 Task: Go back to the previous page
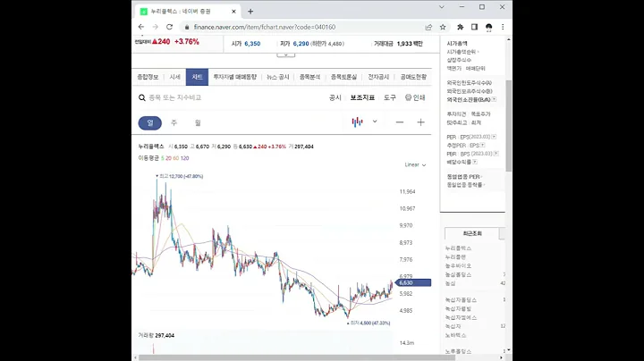141,27
